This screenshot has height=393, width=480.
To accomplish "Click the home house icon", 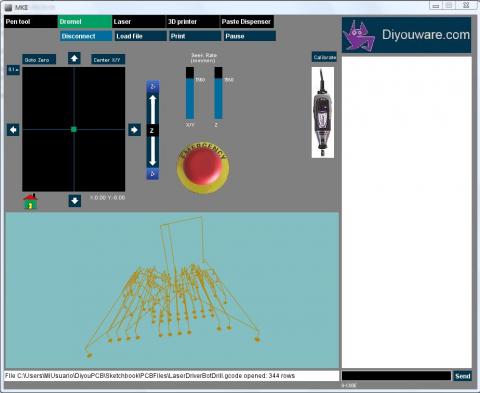I will click(30, 201).
